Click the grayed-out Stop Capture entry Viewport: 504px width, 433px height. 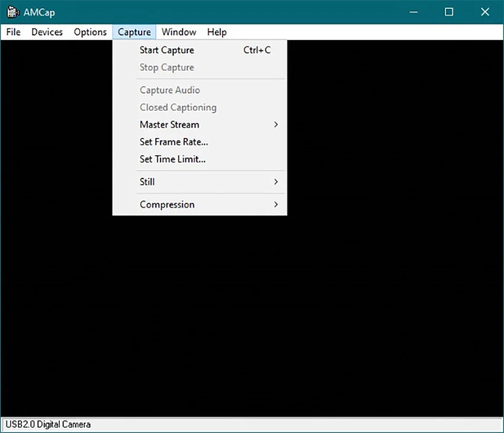click(x=167, y=68)
